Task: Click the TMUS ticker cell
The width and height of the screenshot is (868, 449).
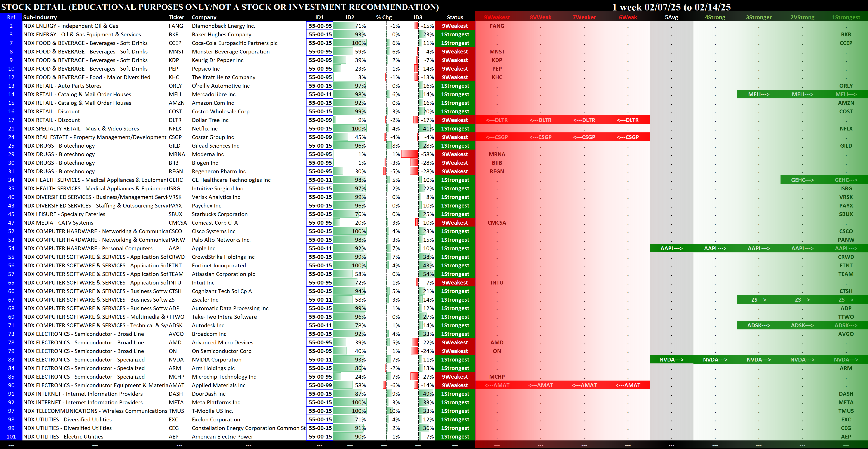Action: [176, 411]
